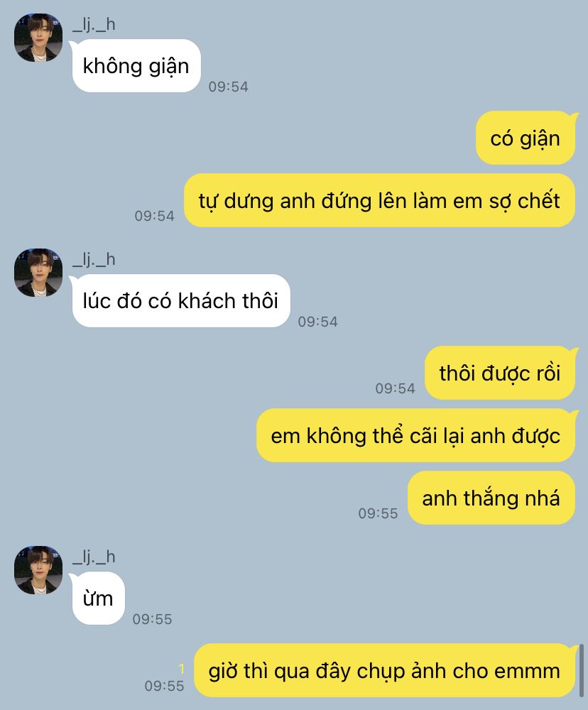Select the "anh thắng nhá" bubble
588x710 pixels.
(x=491, y=498)
